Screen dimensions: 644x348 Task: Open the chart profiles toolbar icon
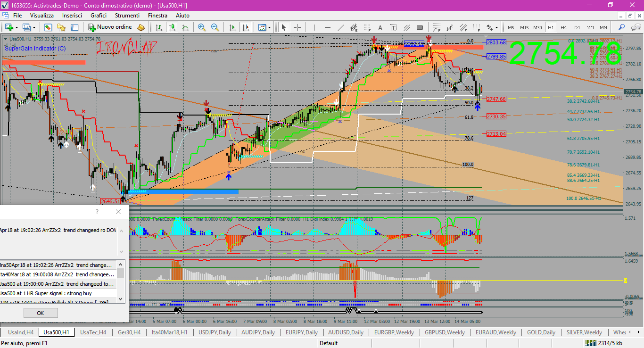click(26, 27)
